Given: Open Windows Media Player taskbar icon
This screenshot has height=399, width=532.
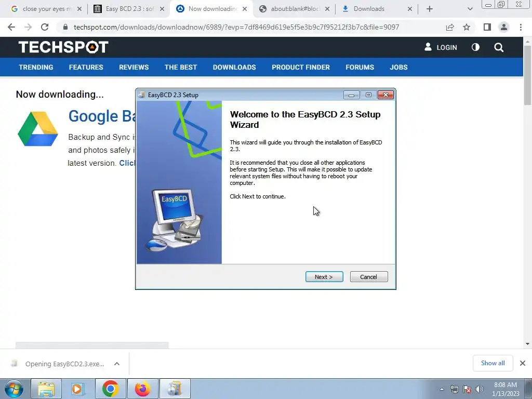Looking at the screenshot, I should 77,389.
